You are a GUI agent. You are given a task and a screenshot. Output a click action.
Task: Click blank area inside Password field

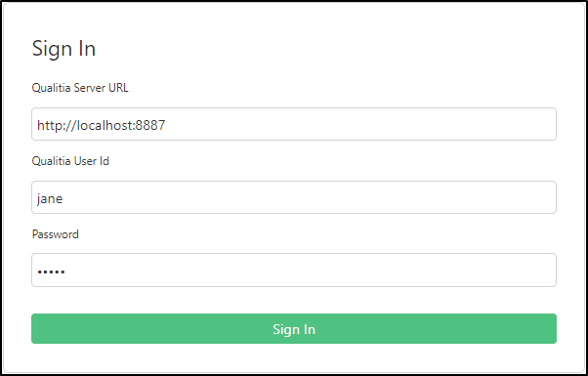311,270
